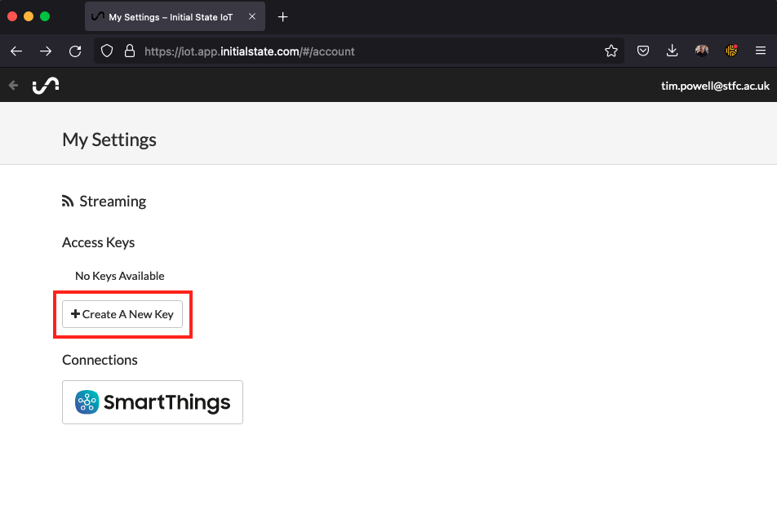The height and width of the screenshot is (532, 777).
Task: Click the macOS green fullscreen button
Action: [x=45, y=16]
